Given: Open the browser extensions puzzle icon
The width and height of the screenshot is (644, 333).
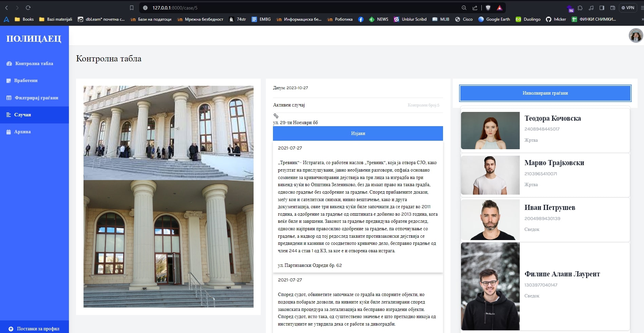Looking at the screenshot, I should pos(580,8).
